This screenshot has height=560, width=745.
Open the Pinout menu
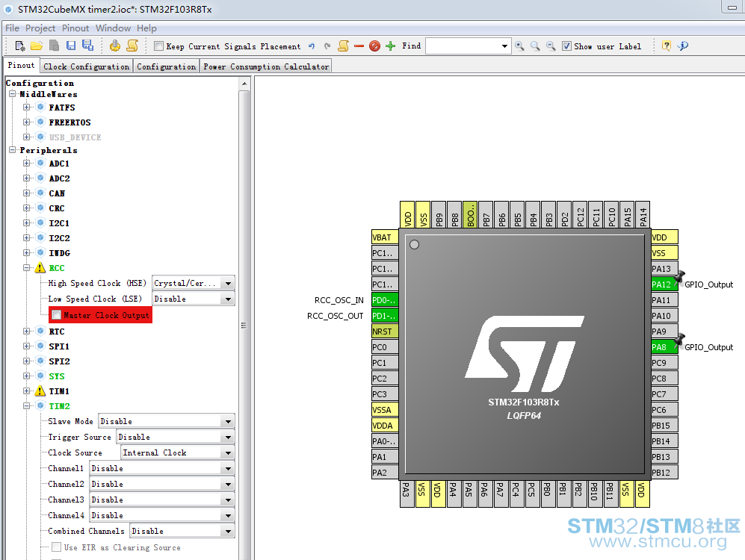75,28
